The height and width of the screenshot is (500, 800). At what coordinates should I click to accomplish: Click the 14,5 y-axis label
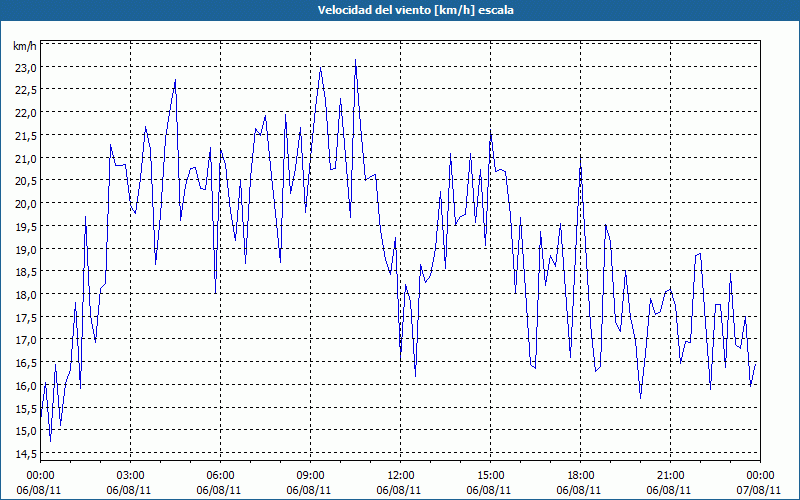click(x=27, y=454)
